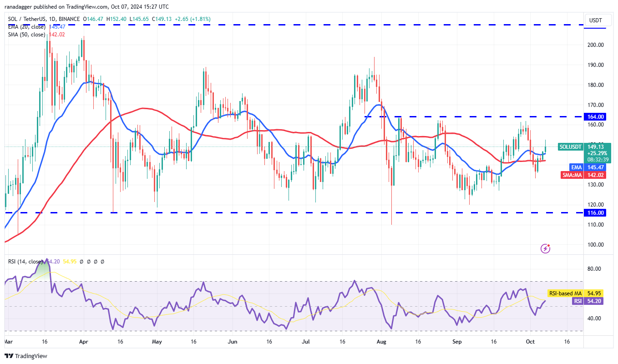This screenshot has width=618, height=364.
Task: Select the RSI (14, close) indicator legend
Action: (x=25, y=262)
